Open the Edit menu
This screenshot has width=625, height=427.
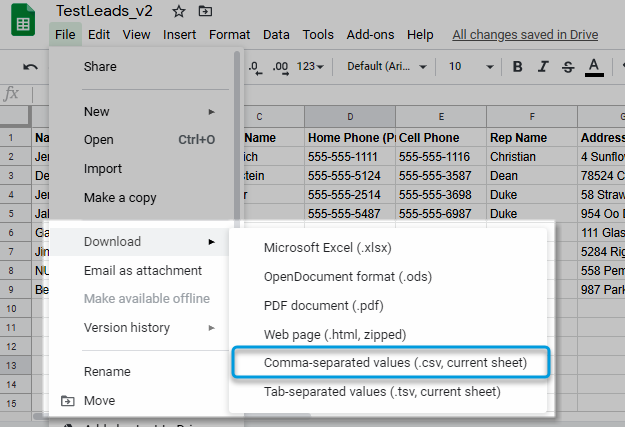99,35
